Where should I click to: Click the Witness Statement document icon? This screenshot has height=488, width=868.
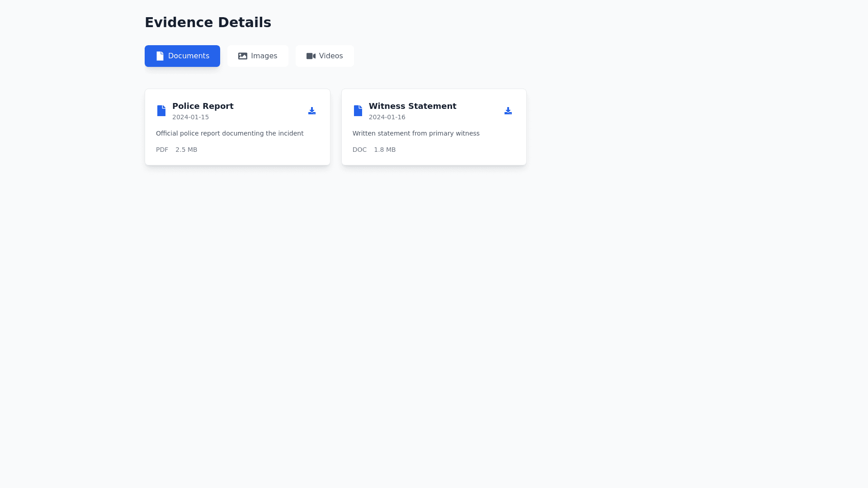point(358,111)
